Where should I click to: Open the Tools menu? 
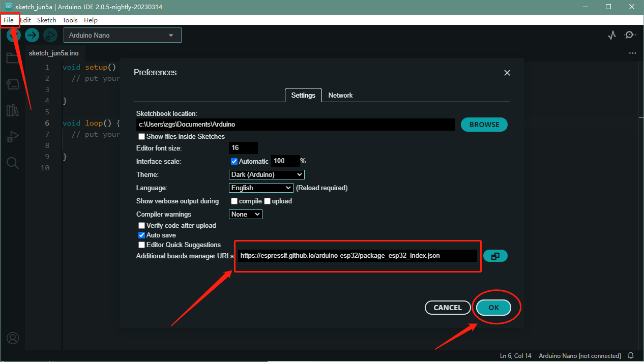coord(70,20)
